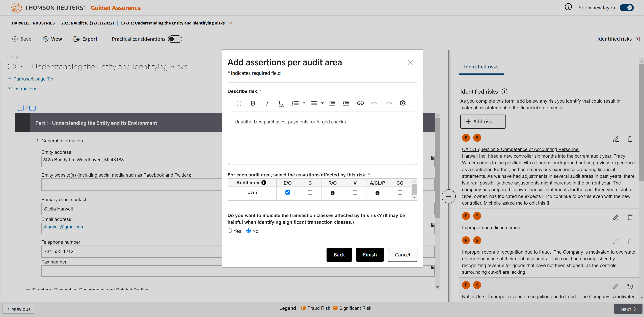The width and height of the screenshot is (644, 317).
Task: Click the Bold formatting icon
Action: coord(253,103)
